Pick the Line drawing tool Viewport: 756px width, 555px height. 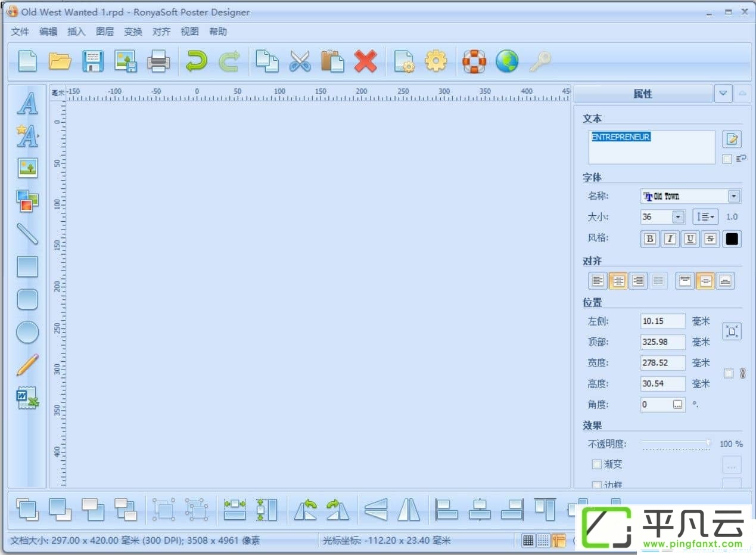pyautogui.click(x=27, y=234)
